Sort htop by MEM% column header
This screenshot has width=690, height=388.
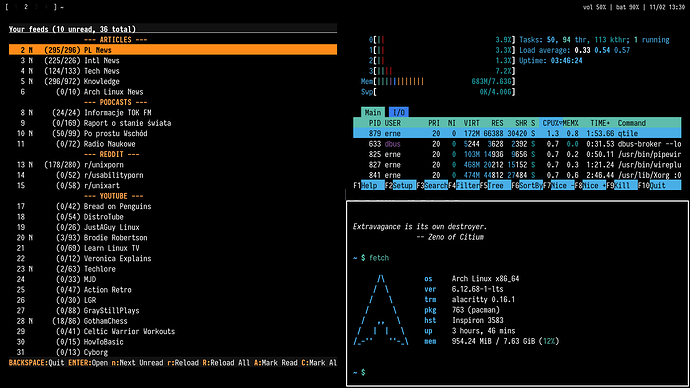(x=570, y=123)
